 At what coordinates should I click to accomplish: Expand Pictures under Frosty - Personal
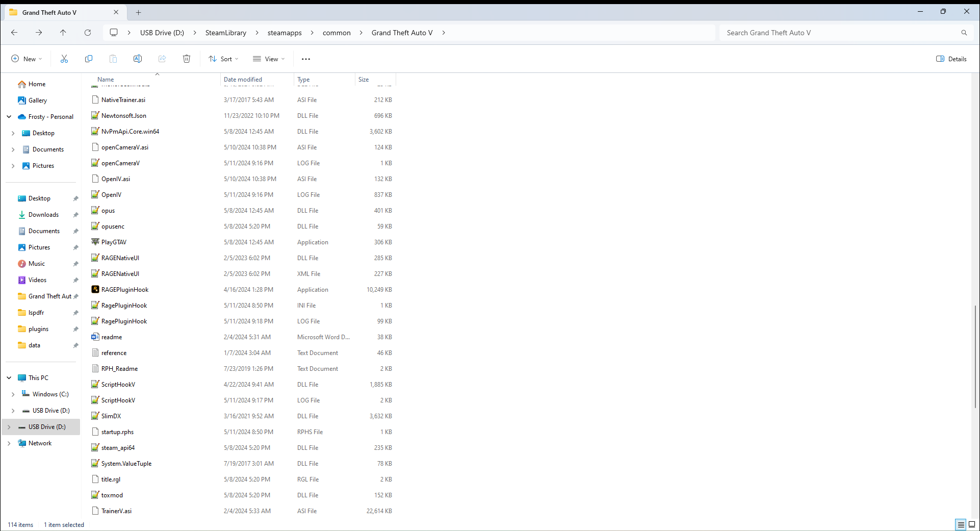[x=13, y=166]
